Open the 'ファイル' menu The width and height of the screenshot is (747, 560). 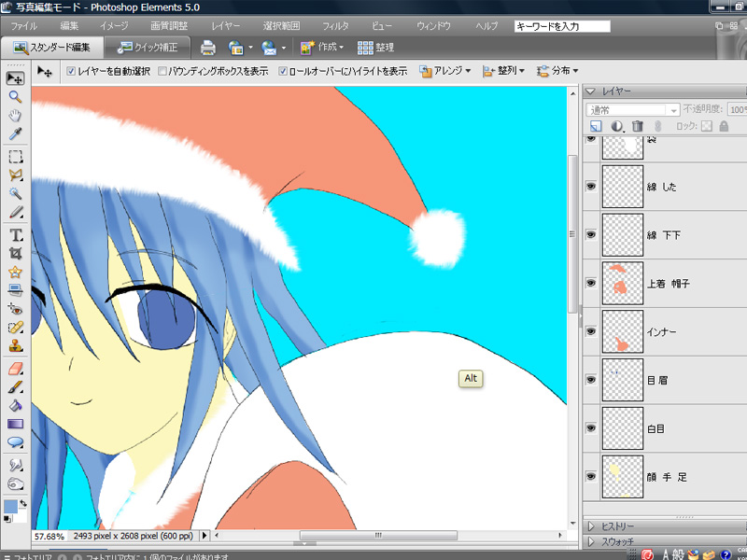pyautogui.click(x=23, y=26)
